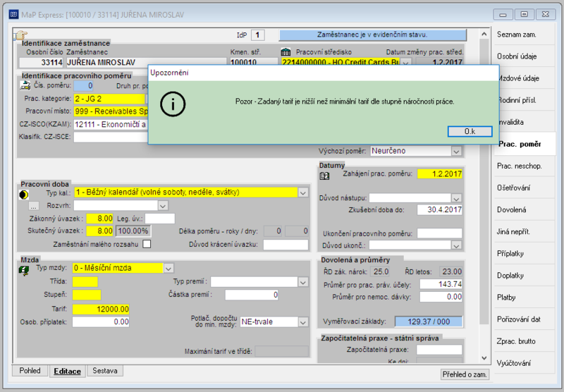
Task: Open Dovolená in the side menu
Action: tap(525, 210)
